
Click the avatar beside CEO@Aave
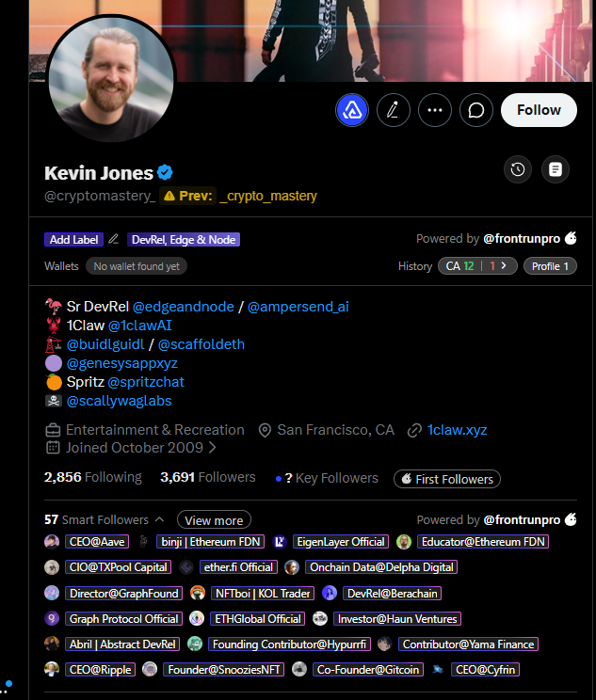point(52,542)
